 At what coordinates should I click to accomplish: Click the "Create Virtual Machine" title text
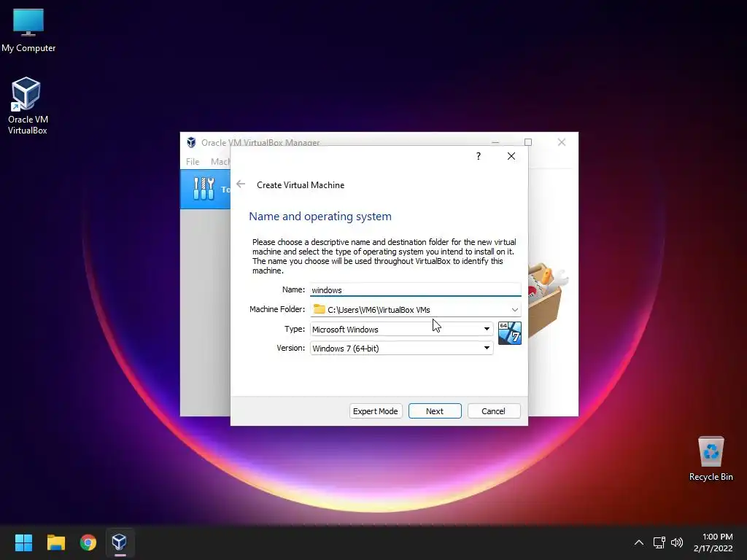[x=301, y=184]
